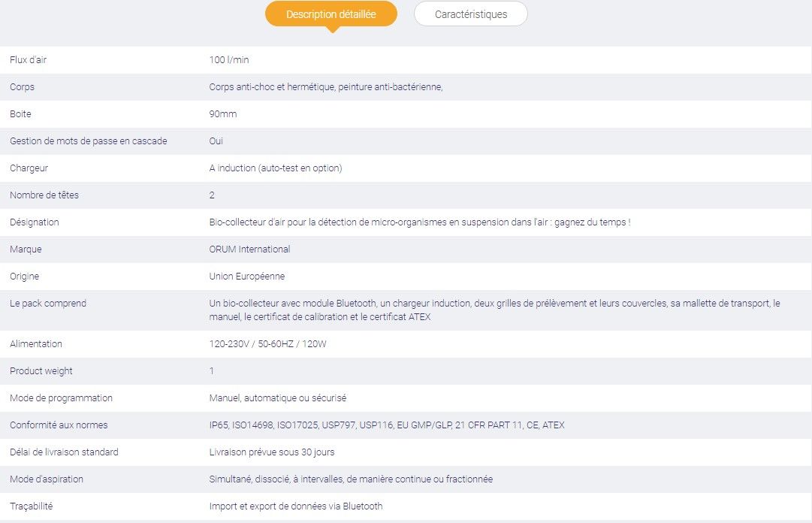Click the 'Product weight' row label
This screenshot has height=523, width=812.
pyautogui.click(x=41, y=371)
